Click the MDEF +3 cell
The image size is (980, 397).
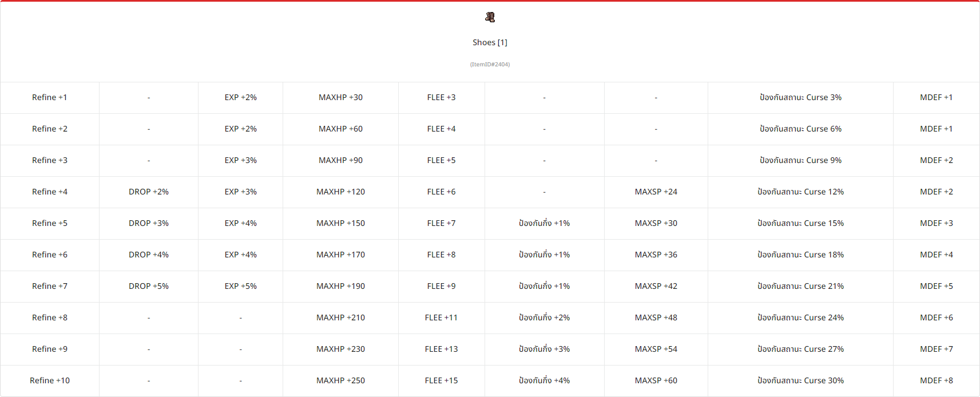936,223
